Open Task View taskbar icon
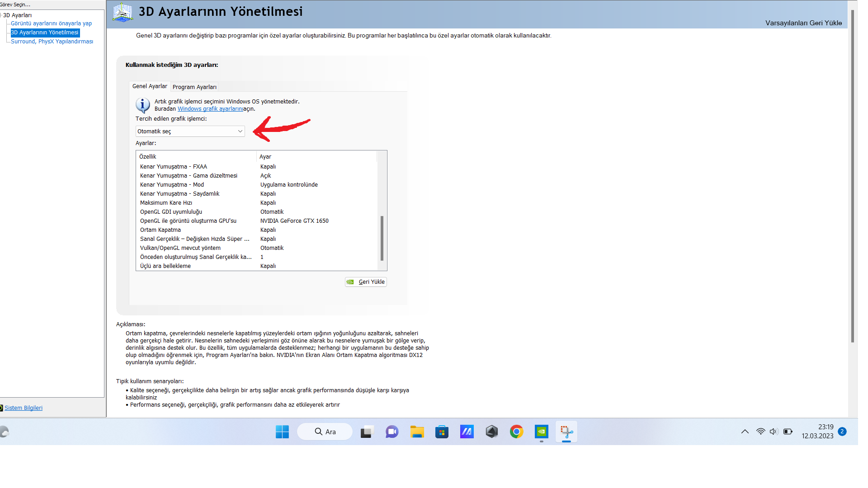 point(367,432)
